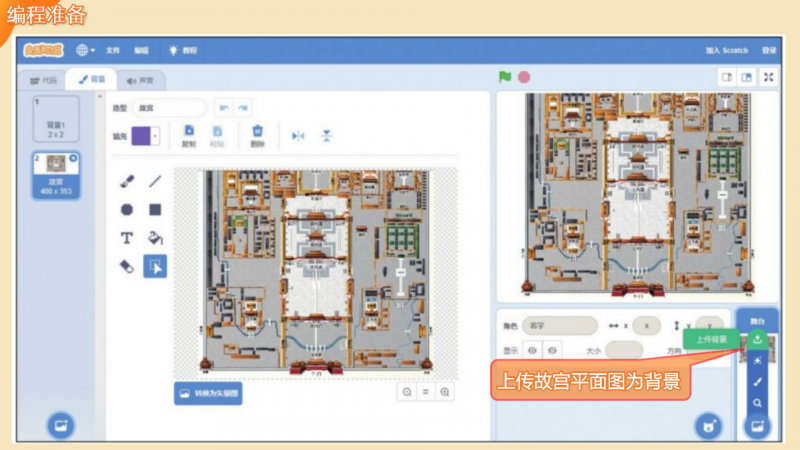Click the convert to vector button
Image resolution: width=800 pixels, height=450 pixels.
[x=208, y=393]
